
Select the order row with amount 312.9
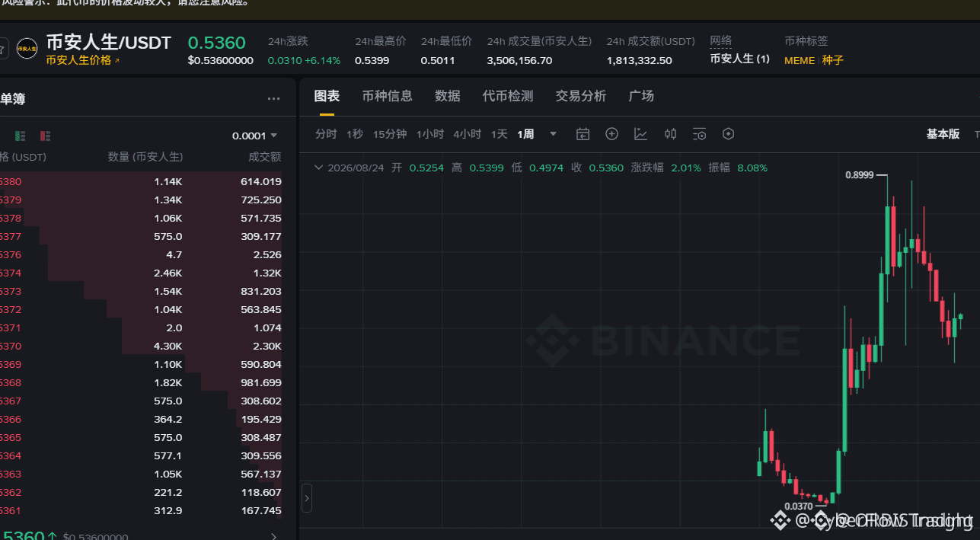[x=141, y=510]
